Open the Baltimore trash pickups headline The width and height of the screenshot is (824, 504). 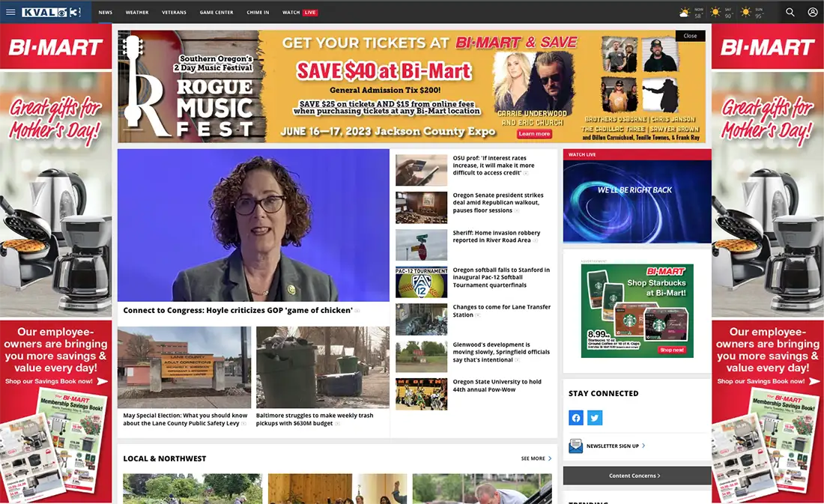coord(315,419)
